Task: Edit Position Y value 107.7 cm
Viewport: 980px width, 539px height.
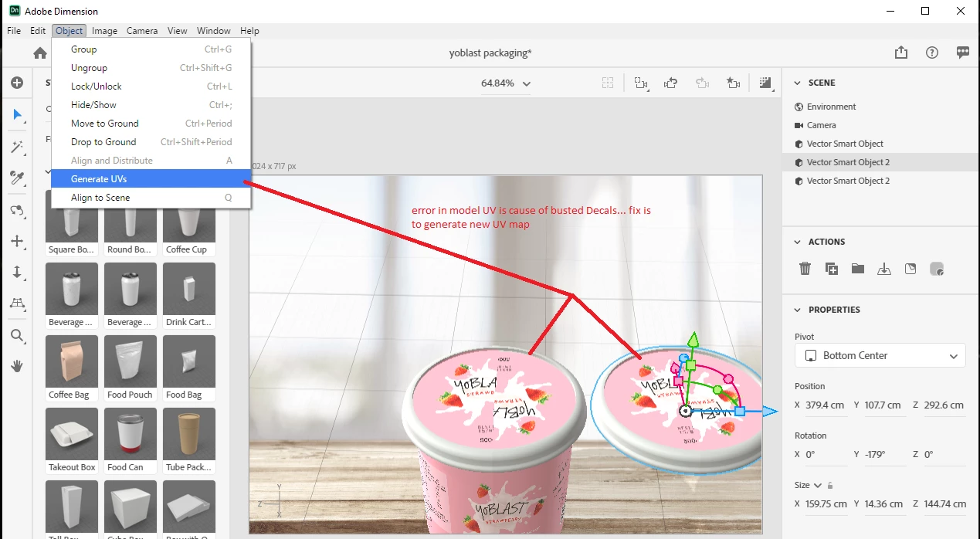Action: (x=885, y=405)
